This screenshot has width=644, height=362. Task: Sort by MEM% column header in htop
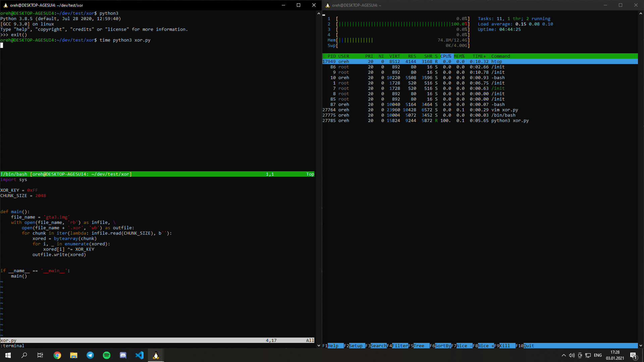(459, 56)
